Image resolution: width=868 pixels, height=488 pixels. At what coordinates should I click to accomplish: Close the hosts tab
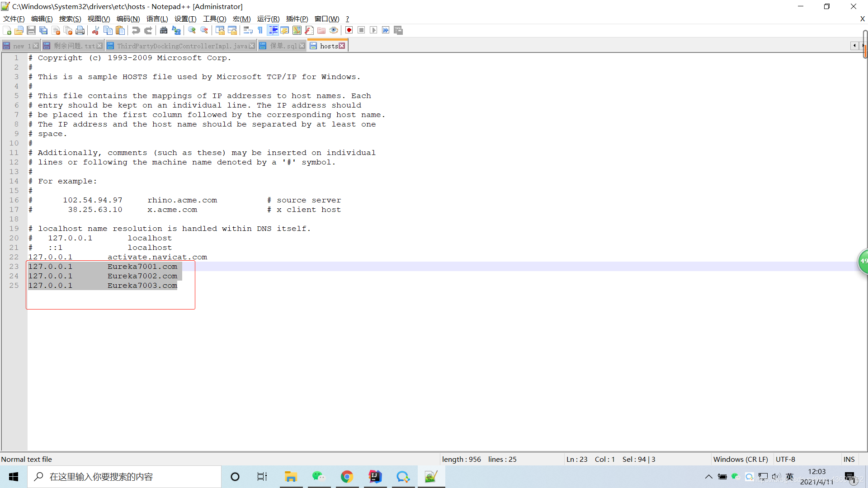(x=342, y=46)
